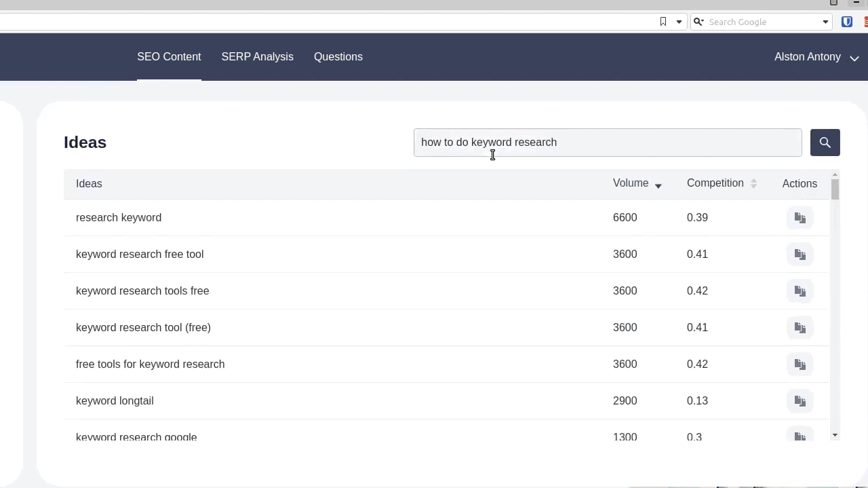Image resolution: width=868 pixels, height=488 pixels.
Task: Select the SEO Content tab
Action: (169, 57)
